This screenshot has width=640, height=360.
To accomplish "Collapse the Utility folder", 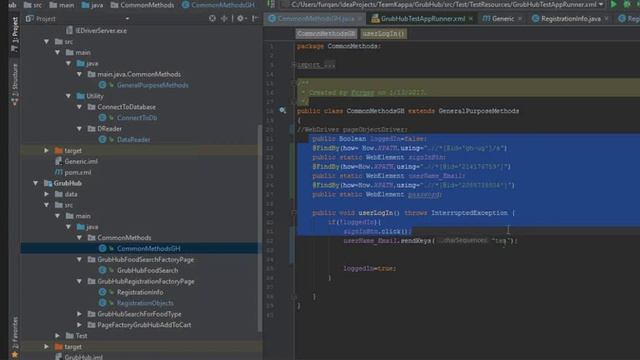I will click(x=68, y=96).
